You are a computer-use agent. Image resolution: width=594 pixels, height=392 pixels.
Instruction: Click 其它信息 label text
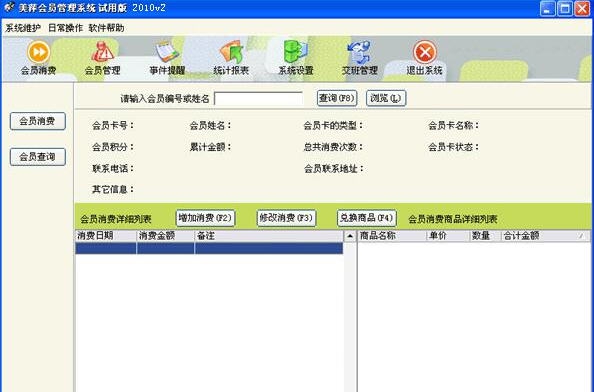point(113,189)
